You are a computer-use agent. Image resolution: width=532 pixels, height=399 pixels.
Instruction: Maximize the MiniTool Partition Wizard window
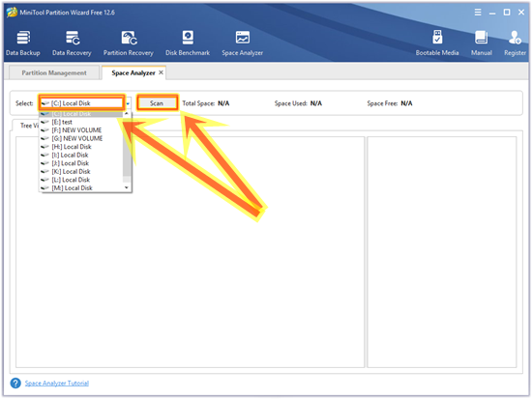coord(507,13)
